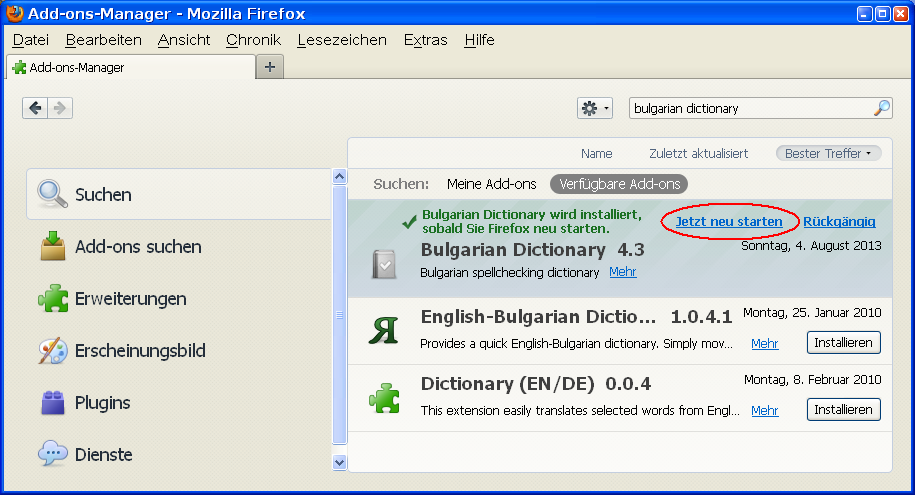This screenshot has width=915, height=495.
Task: Open Add-ons suchen category
Action: [x=137, y=247]
